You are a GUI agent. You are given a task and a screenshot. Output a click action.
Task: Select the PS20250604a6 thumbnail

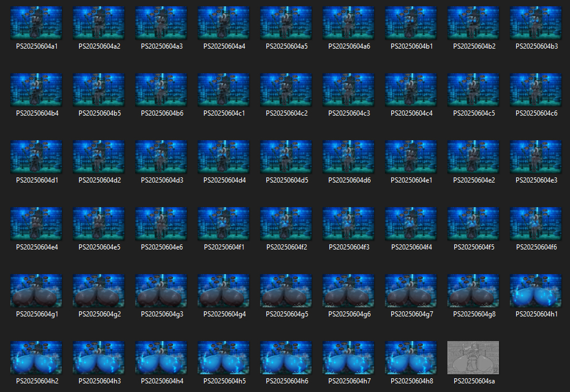(x=349, y=22)
